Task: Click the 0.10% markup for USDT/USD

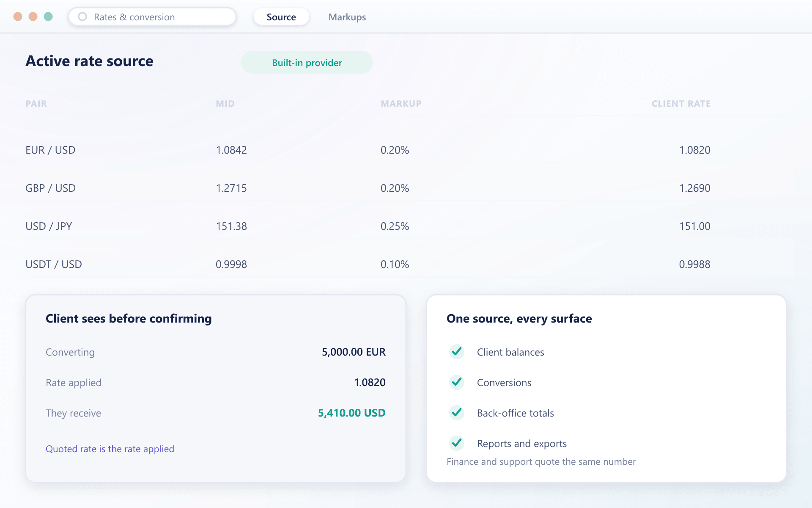Action: click(395, 264)
